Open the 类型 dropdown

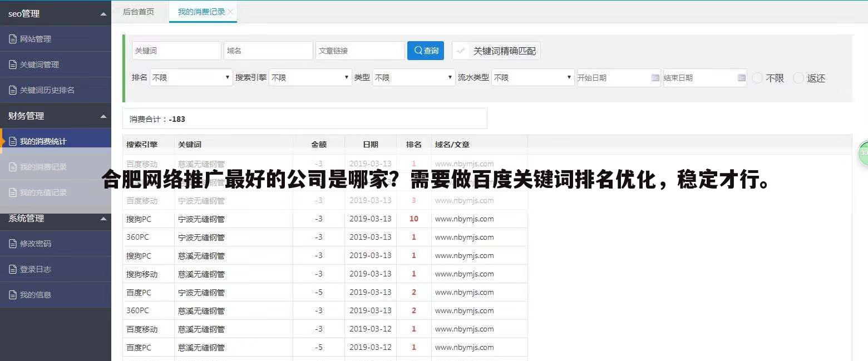(x=413, y=77)
